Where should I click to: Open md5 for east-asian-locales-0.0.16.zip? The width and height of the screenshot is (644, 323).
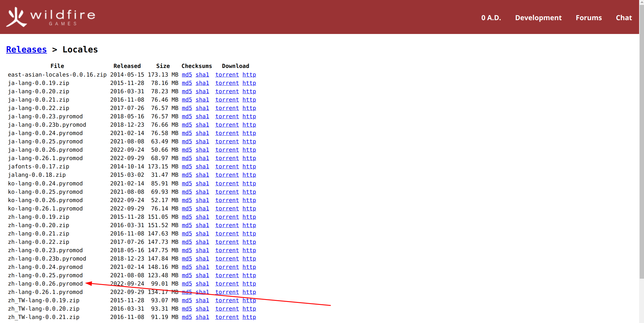[187, 75]
